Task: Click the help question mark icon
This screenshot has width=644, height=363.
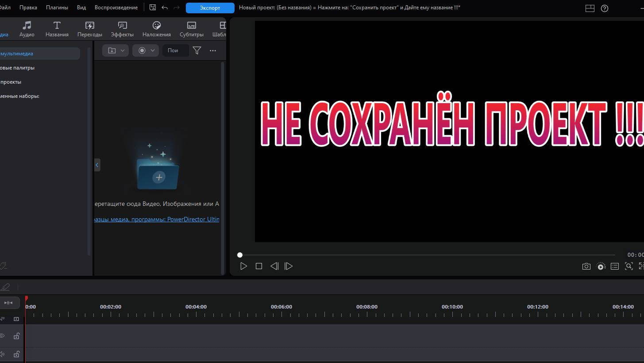Action: pyautogui.click(x=605, y=8)
